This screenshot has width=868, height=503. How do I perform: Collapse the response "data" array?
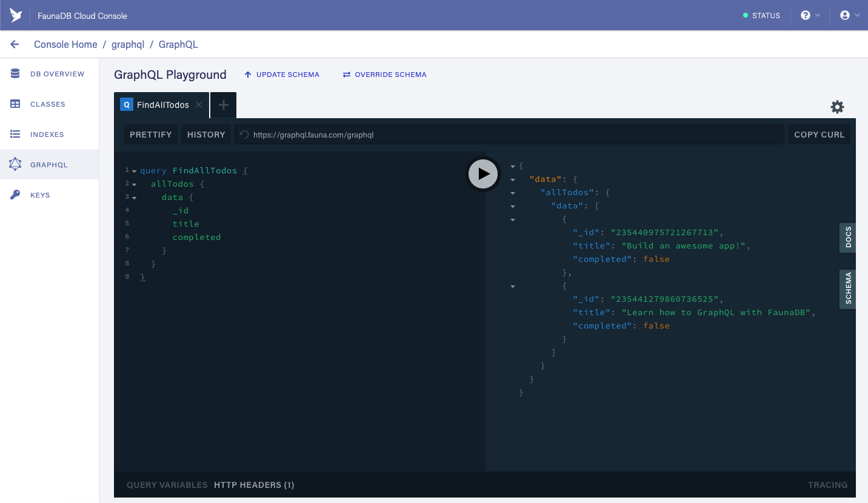513,206
